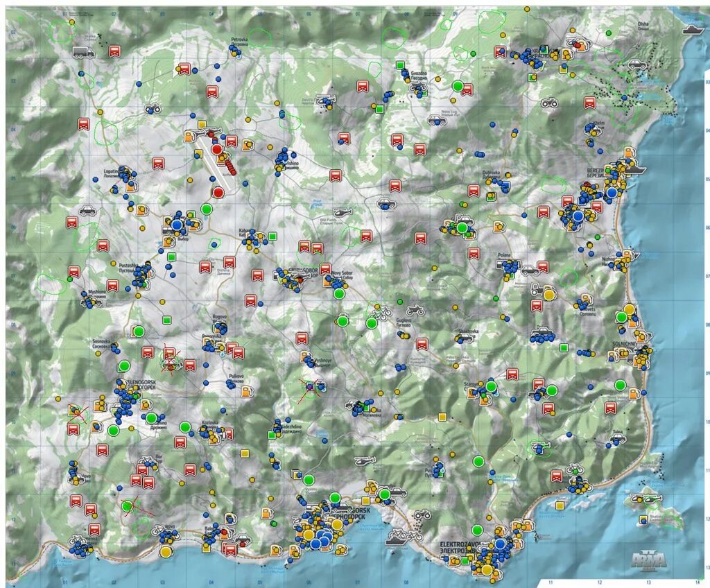Screen dimensions: 710x588
Task: Select the upper large red circle on airfield
Action: click(x=217, y=150)
